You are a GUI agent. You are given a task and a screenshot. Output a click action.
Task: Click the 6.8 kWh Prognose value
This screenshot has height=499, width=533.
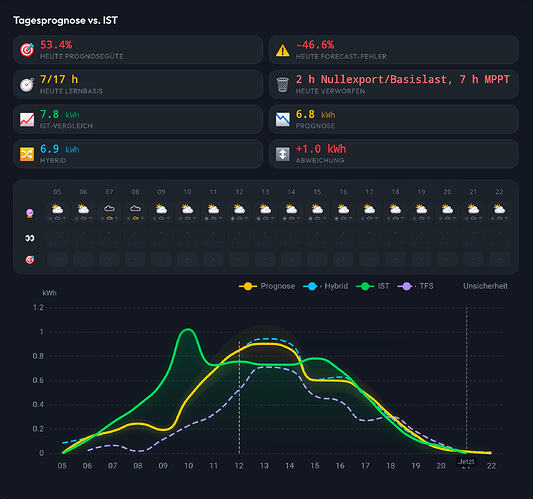[315, 115]
